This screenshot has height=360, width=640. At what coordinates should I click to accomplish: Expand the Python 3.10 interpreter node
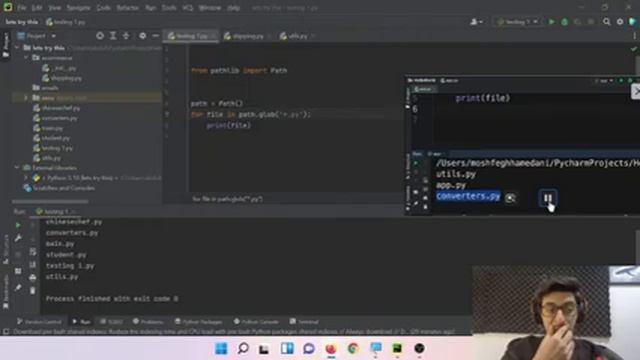tap(26, 178)
